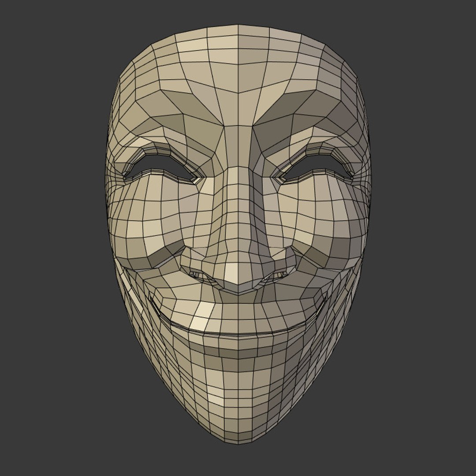
Task: Select the mask model's nose tip
Action: pyautogui.click(x=238, y=274)
